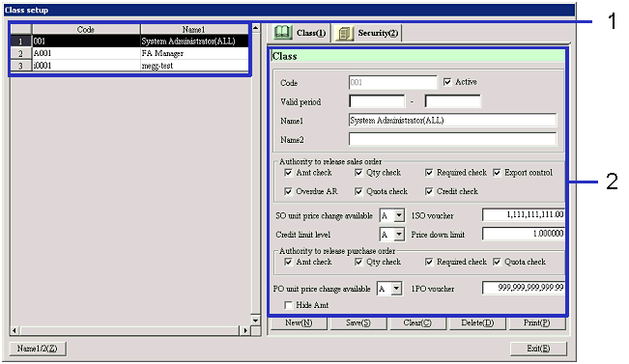Click the Valid period end field
This screenshot has width=629, height=364.
point(452,101)
